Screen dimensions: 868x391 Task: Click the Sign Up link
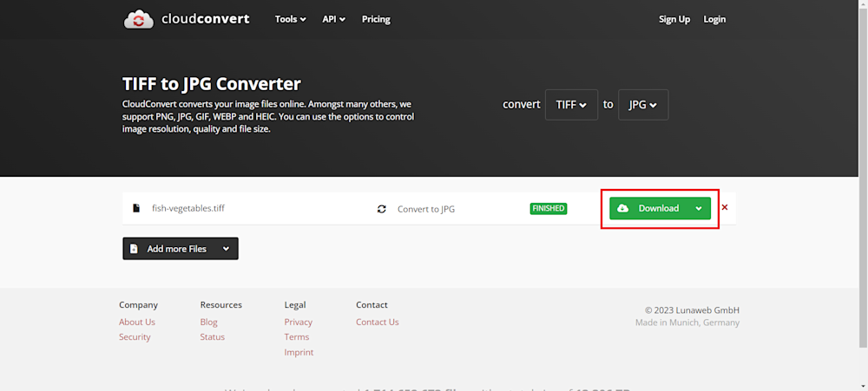tap(674, 19)
